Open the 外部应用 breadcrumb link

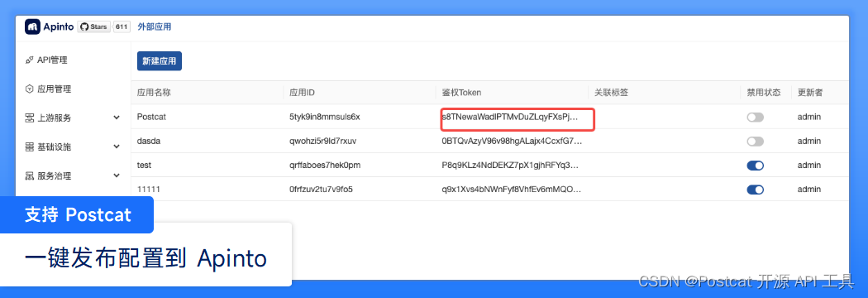click(x=155, y=26)
